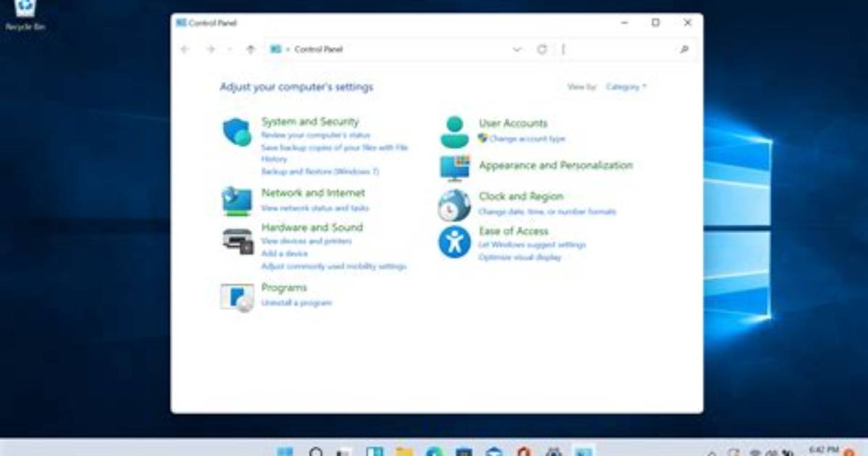Open Clock and Region category
The width and height of the screenshot is (868, 456).
coord(521,196)
